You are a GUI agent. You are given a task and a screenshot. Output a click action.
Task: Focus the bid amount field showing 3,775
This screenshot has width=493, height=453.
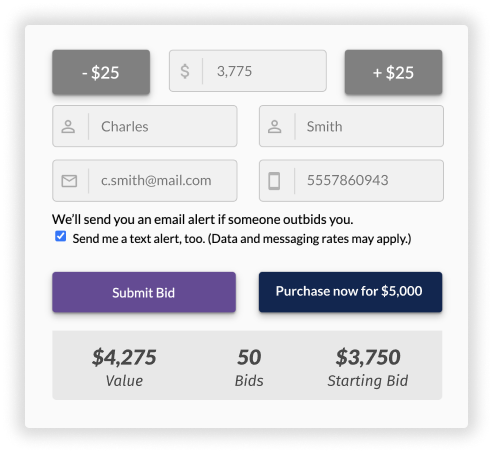(248, 71)
